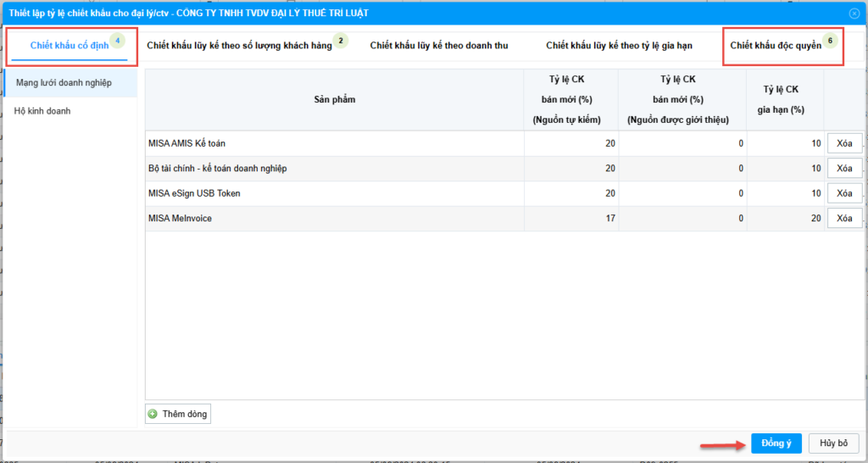This screenshot has width=868, height=463.
Task: Edit Bộ tài chính renewal rate 10
Action: 786,169
